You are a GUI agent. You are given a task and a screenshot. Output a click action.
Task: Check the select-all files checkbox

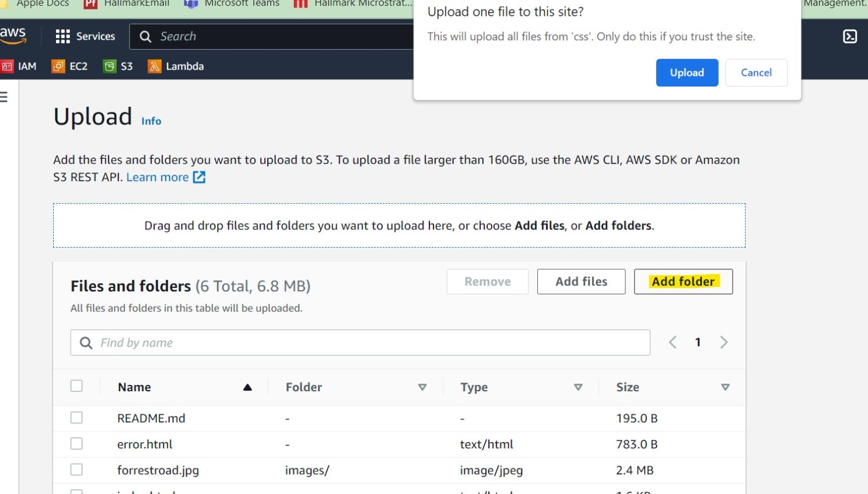point(76,385)
